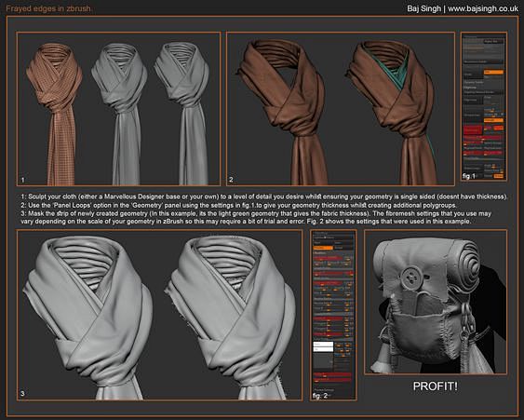
Task: Click the lower white color swatch in fig.2
Action: pyautogui.click(x=323, y=349)
